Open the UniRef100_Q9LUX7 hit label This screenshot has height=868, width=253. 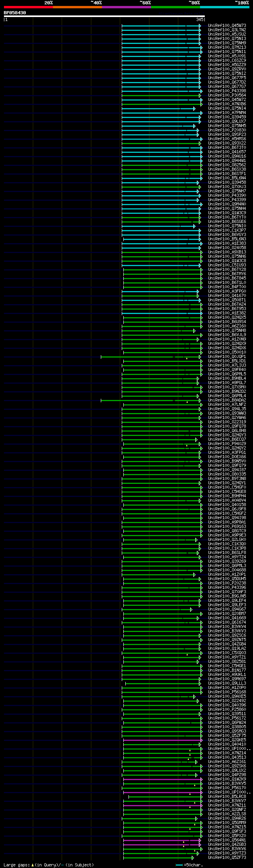(x=227, y=122)
